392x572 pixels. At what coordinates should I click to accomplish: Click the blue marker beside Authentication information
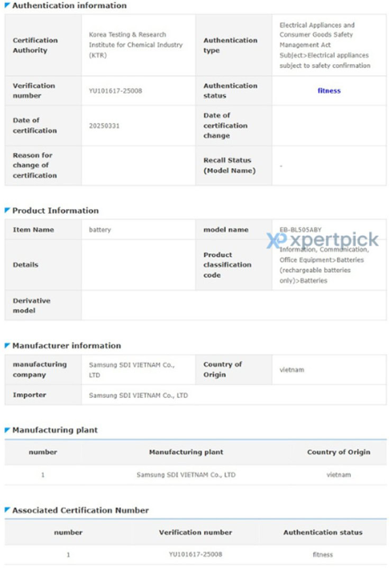click(x=7, y=5)
